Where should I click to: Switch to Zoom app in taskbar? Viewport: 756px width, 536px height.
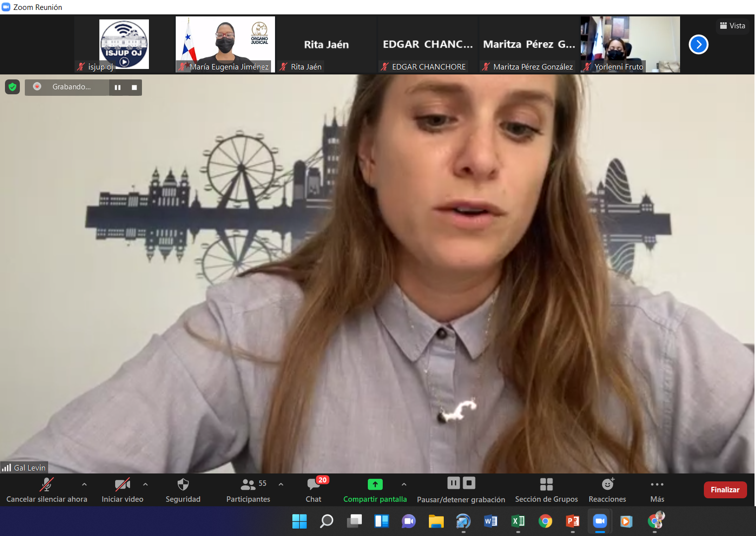[x=600, y=521]
